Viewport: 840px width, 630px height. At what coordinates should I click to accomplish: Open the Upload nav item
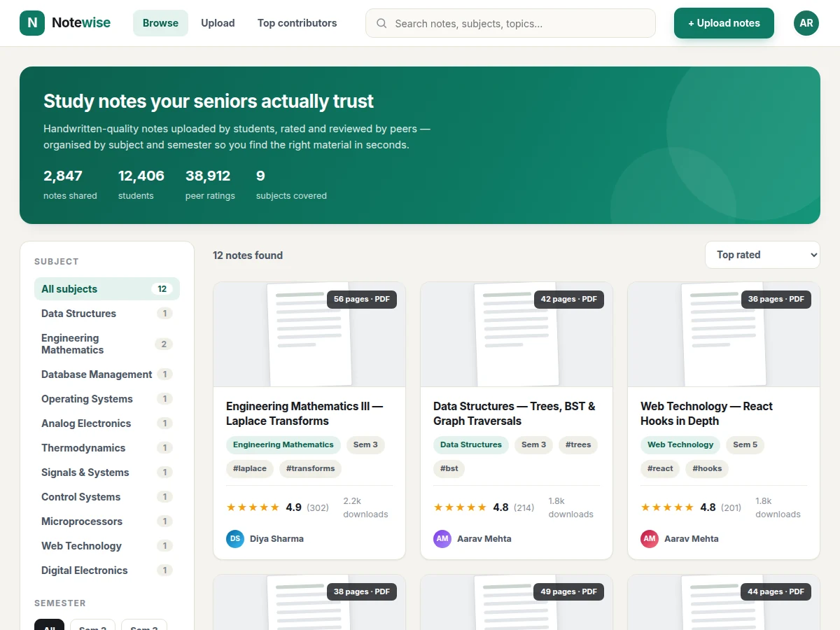point(218,23)
